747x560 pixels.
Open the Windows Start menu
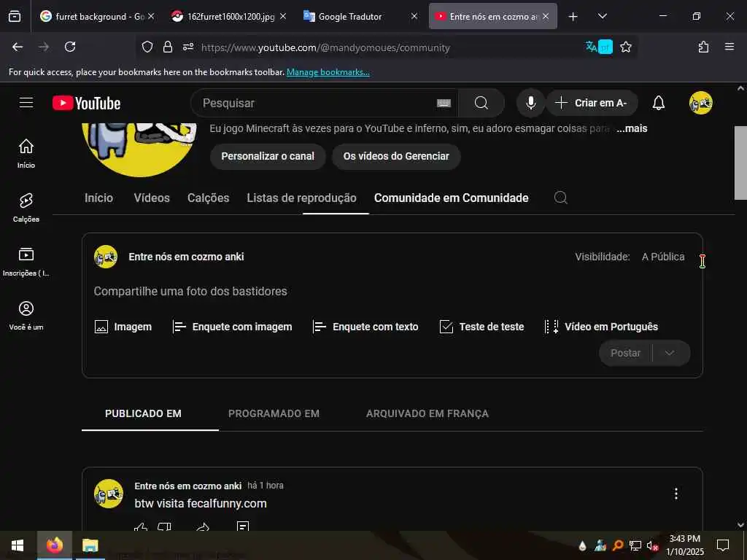pyautogui.click(x=18, y=545)
